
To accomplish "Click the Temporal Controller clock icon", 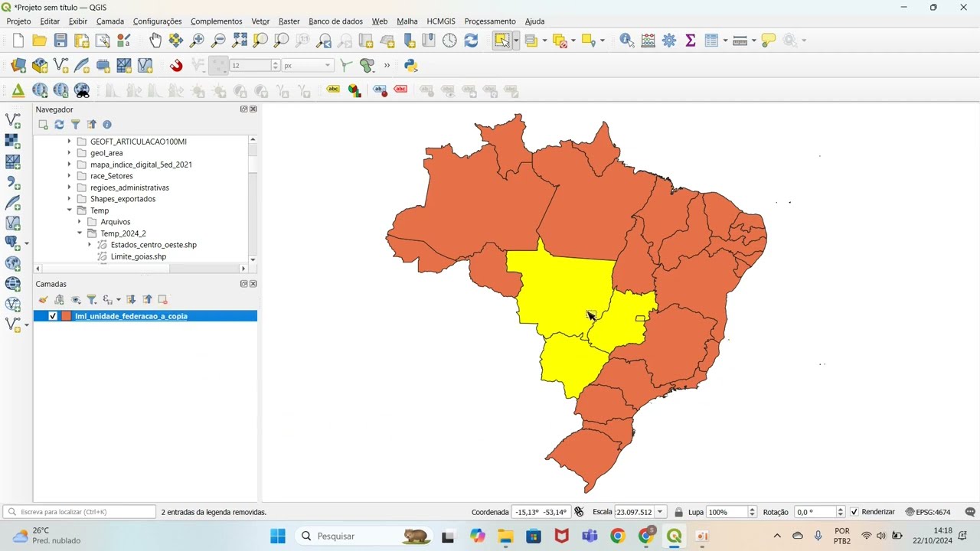I will tap(449, 41).
